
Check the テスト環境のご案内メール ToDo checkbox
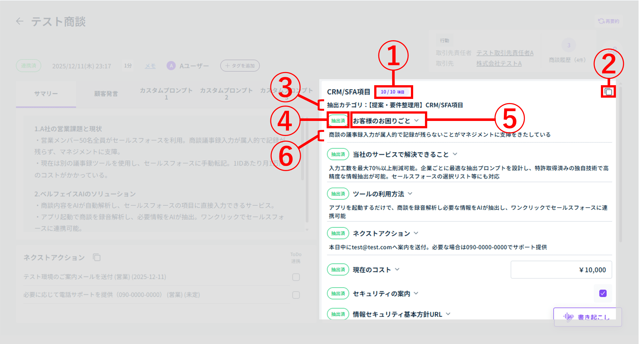(296, 277)
